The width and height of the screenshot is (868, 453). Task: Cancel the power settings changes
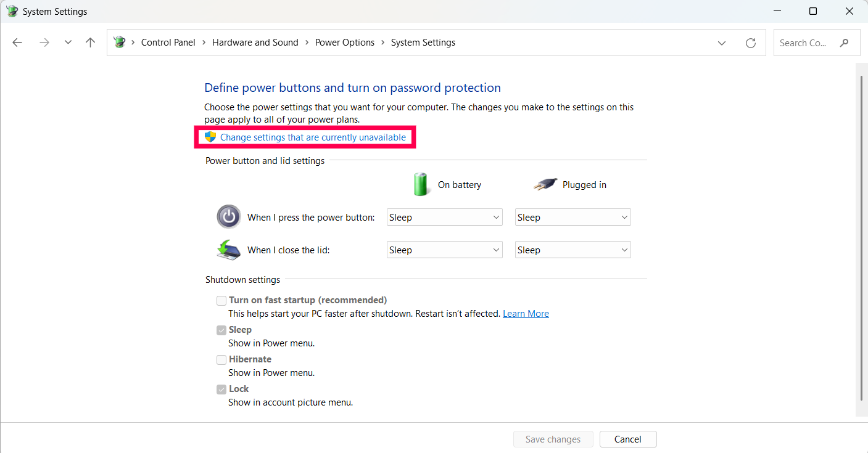click(628, 439)
